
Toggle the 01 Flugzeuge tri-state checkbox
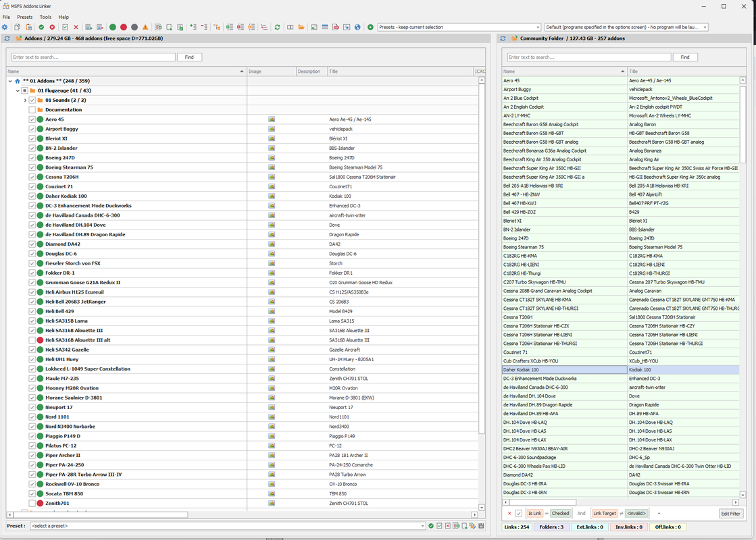point(24,90)
